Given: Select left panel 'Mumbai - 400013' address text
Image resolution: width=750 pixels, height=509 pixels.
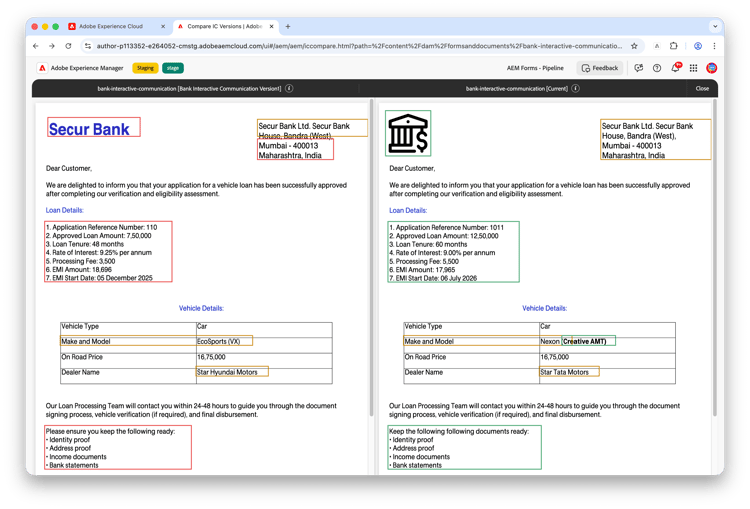Looking at the screenshot, I should [x=288, y=145].
